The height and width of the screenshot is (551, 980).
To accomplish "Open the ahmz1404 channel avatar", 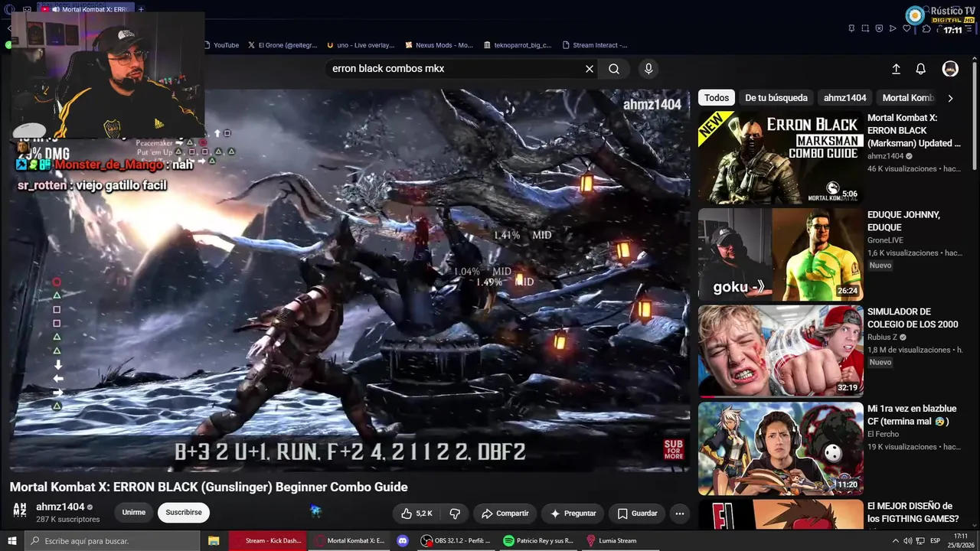I will click(x=20, y=512).
